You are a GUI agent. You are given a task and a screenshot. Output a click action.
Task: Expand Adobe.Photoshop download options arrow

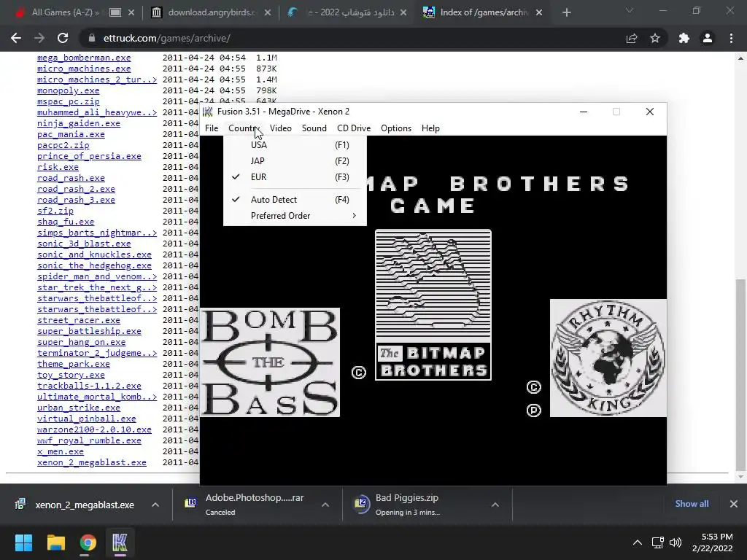(x=325, y=505)
